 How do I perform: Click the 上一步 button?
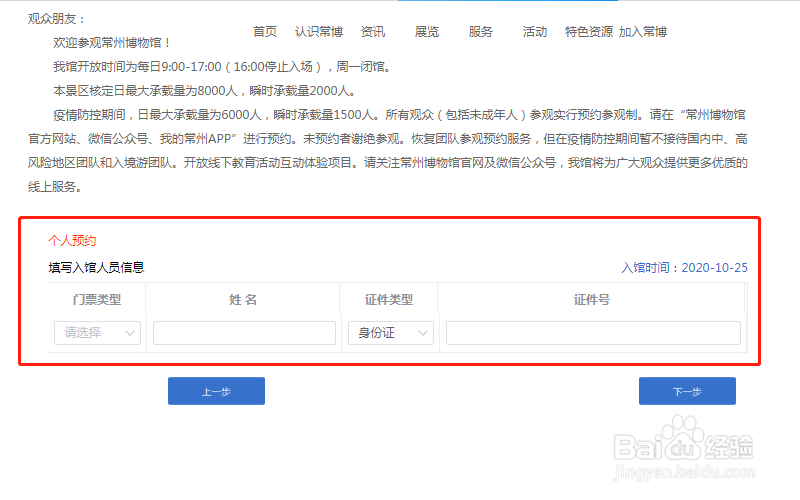216,391
